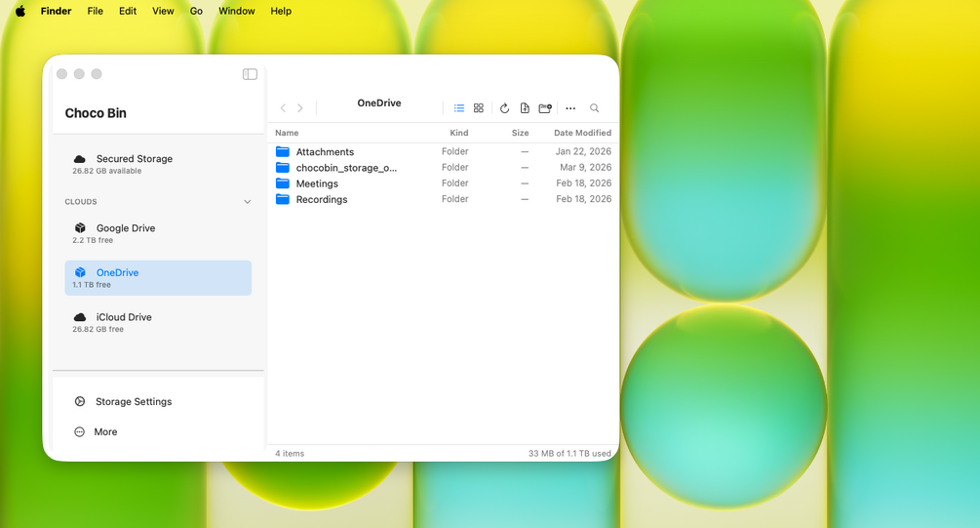980x528 pixels.
Task: Click the Folder kind cell for Attachments
Action: [x=455, y=151]
